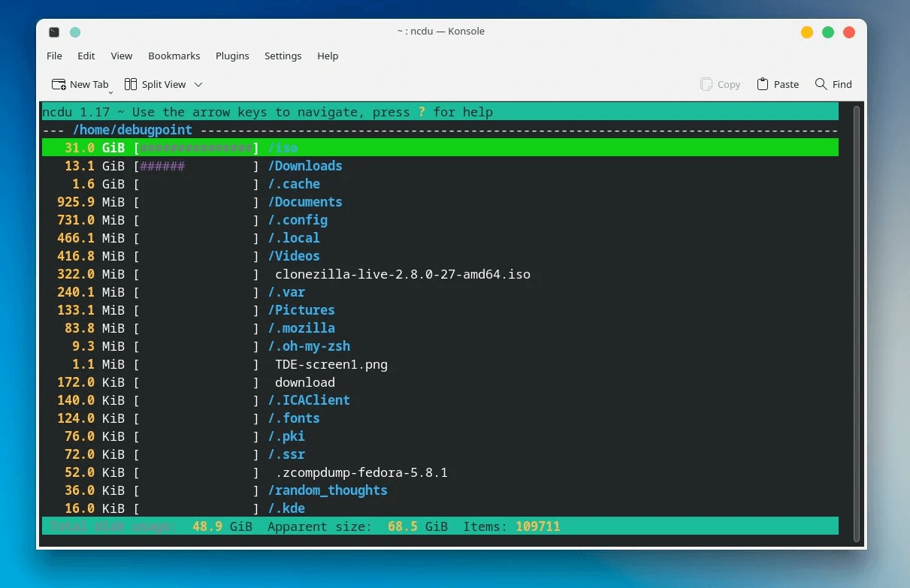
Task: Open the Plugins menu
Action: coord(232,56)
